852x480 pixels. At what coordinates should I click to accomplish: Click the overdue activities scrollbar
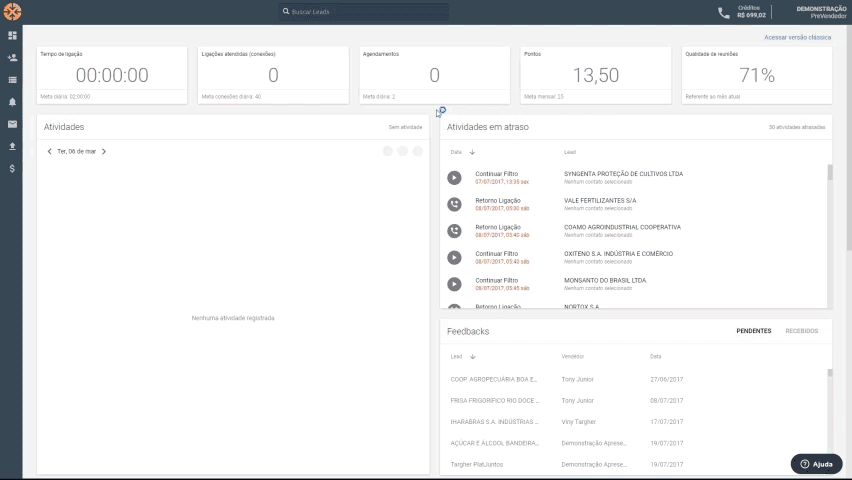point(830,173)
